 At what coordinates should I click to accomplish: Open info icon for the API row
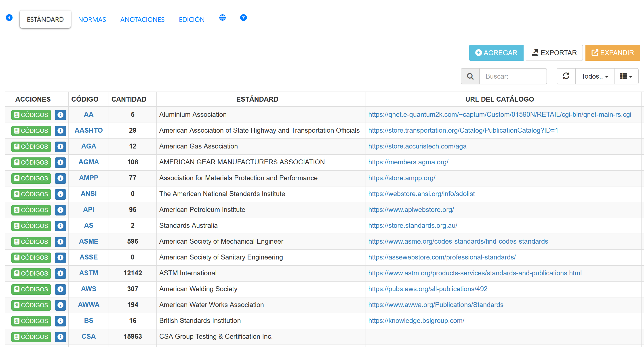tap(60, 210)
